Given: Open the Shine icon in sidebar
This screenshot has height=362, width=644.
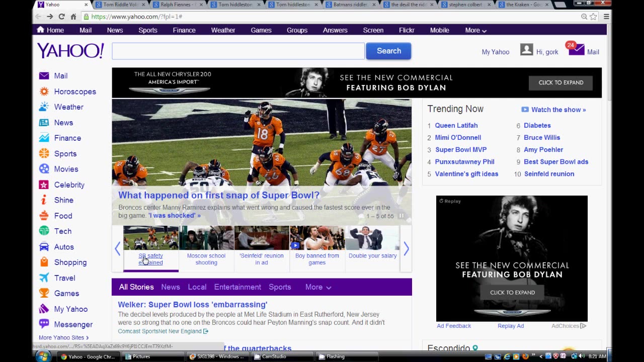Looking at the screenshot, I should [x=44, y=200].
